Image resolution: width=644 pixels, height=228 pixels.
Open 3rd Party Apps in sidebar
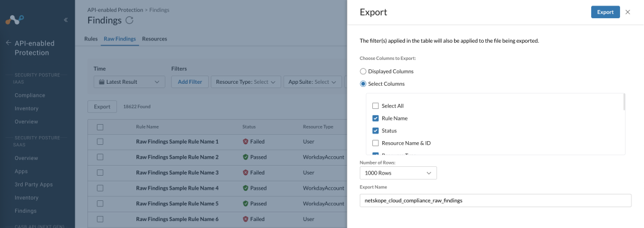[x=34, y=185]
